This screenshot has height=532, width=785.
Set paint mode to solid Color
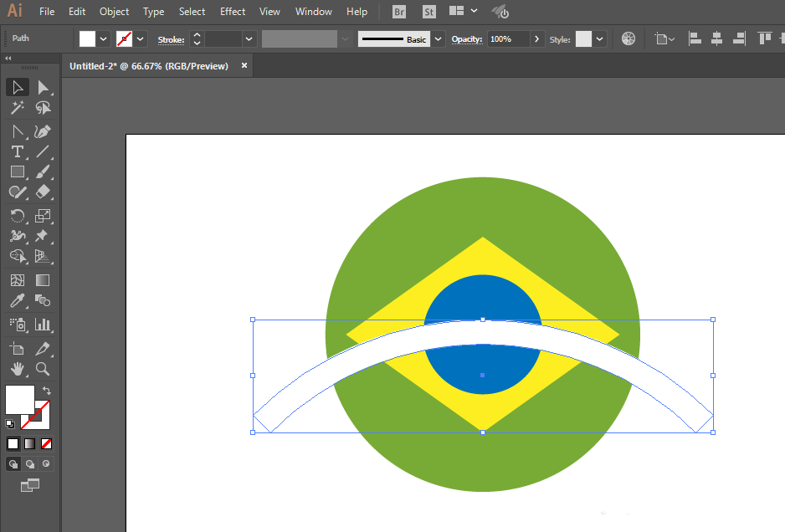tap(13, 444)
